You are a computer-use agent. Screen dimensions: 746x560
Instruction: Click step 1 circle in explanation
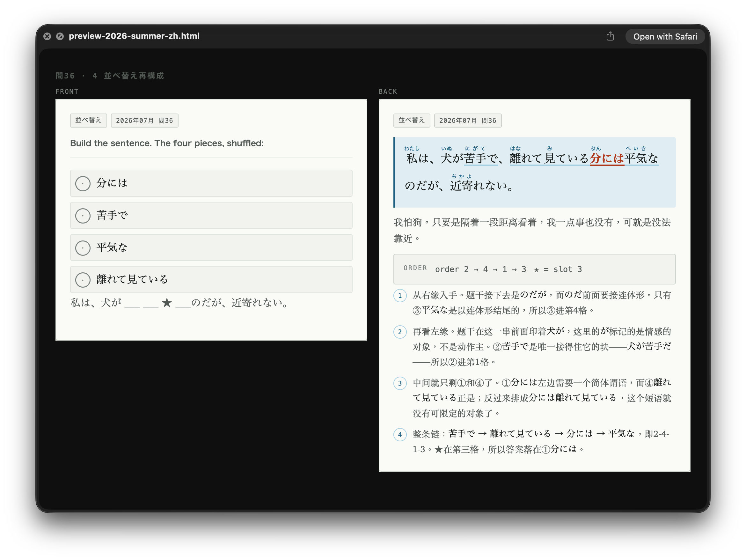pos(400,296)
